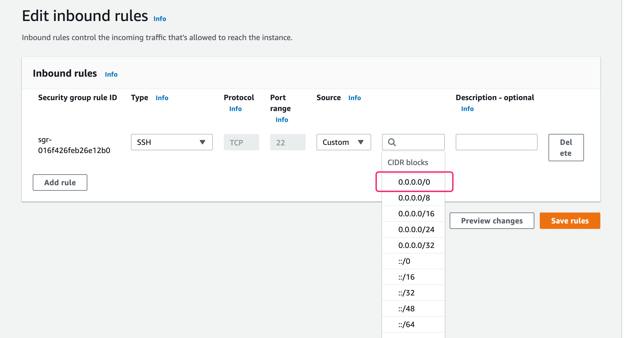Screen dimensions: 644x338
Task: Click the Add rule button
Action: click(60, 182)
